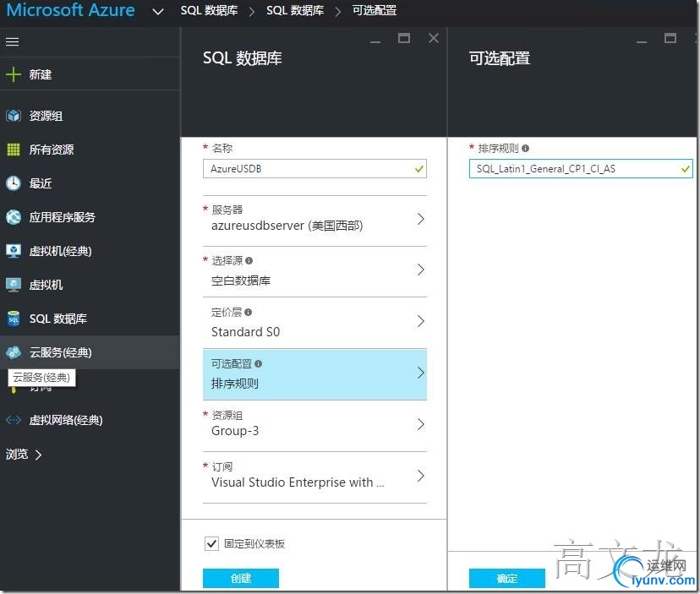Screen dimensions: 700x594
Task: Expand the Microsoft Azure dropdown chevron
Action: click(x=158, y=12)
